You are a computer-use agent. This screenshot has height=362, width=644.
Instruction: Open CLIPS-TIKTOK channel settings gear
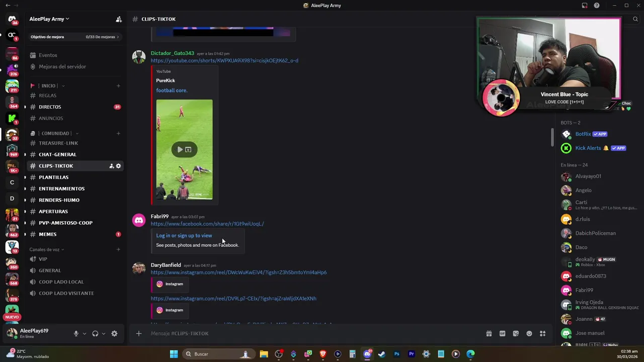coord(119,166)
